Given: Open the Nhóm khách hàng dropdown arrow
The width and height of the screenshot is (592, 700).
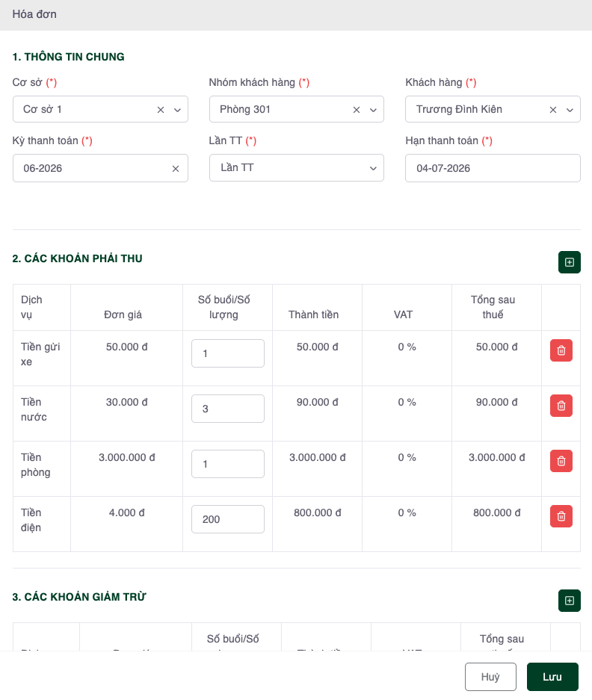Looking at the screenshot, I should (x=373, y=110).
